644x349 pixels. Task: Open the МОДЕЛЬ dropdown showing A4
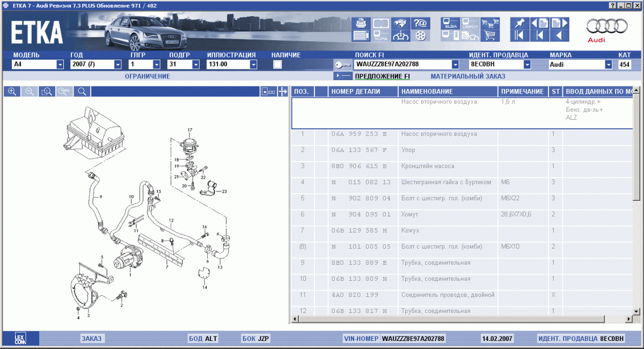pyautogui.click(x=60, y=64)
